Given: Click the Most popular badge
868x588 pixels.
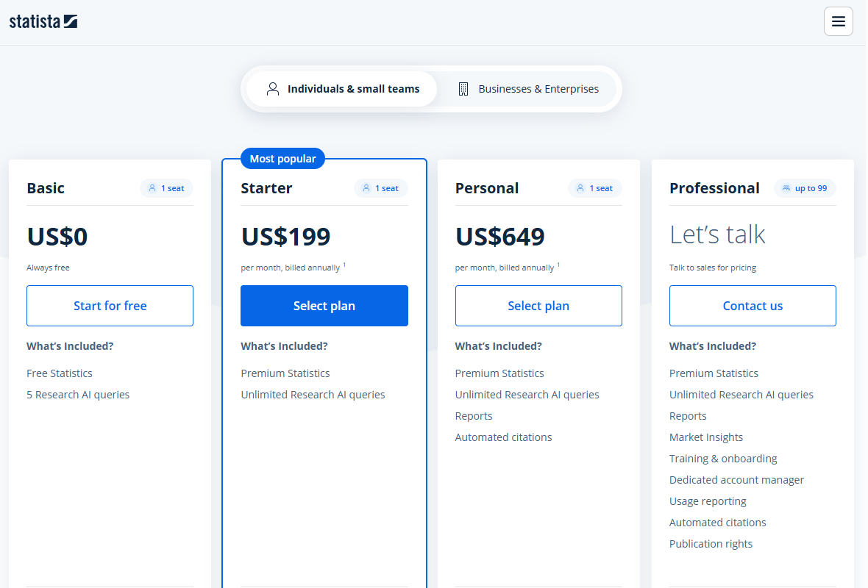Looking at the screenshot, I should [283, 159].
